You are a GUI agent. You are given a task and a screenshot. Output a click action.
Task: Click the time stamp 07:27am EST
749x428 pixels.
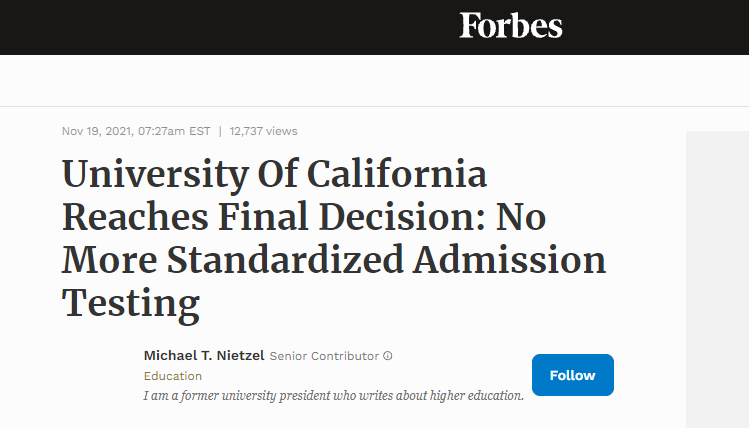[x=173, y=131]
